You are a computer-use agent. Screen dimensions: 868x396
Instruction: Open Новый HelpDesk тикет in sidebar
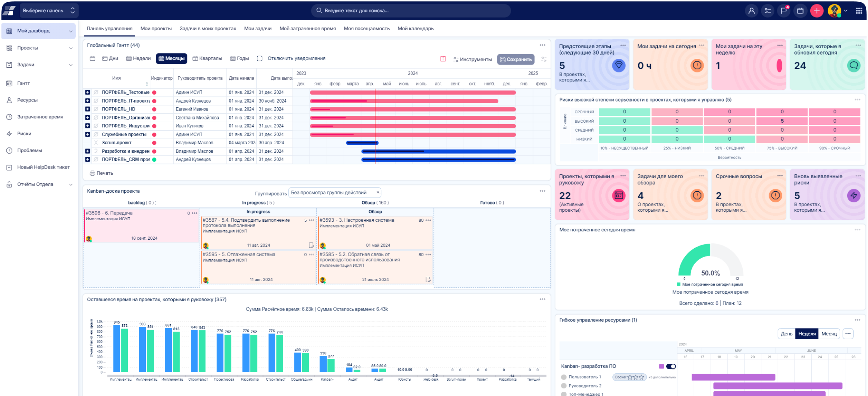[43, 167]
